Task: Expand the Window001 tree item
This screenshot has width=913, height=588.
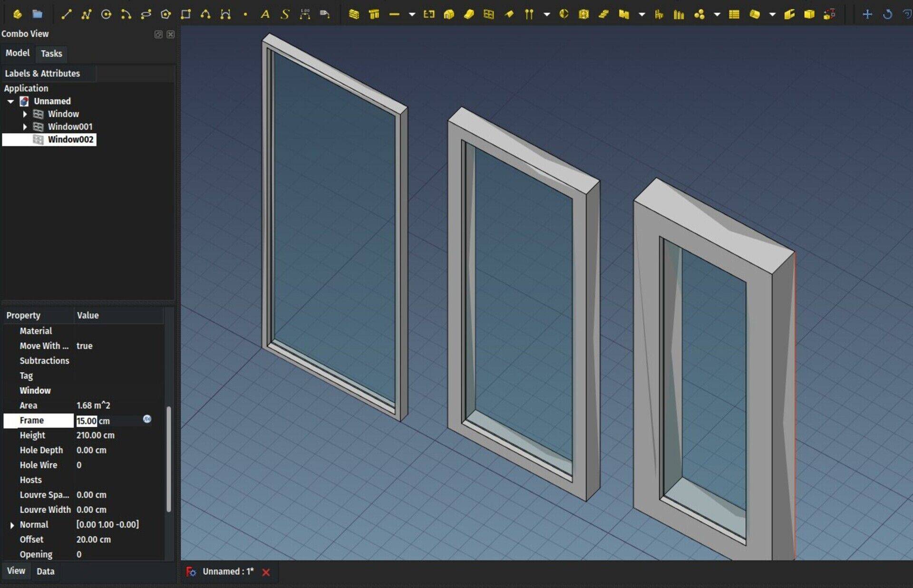Action: click(x=25, y=127)
